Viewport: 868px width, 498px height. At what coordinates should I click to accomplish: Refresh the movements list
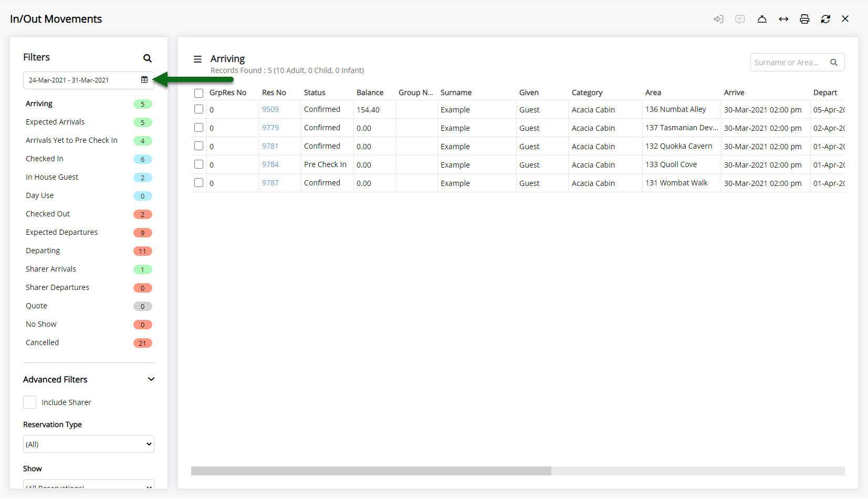point(825,19)
